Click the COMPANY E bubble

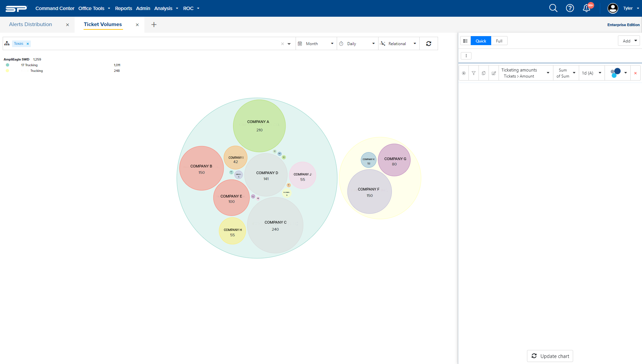231,198
